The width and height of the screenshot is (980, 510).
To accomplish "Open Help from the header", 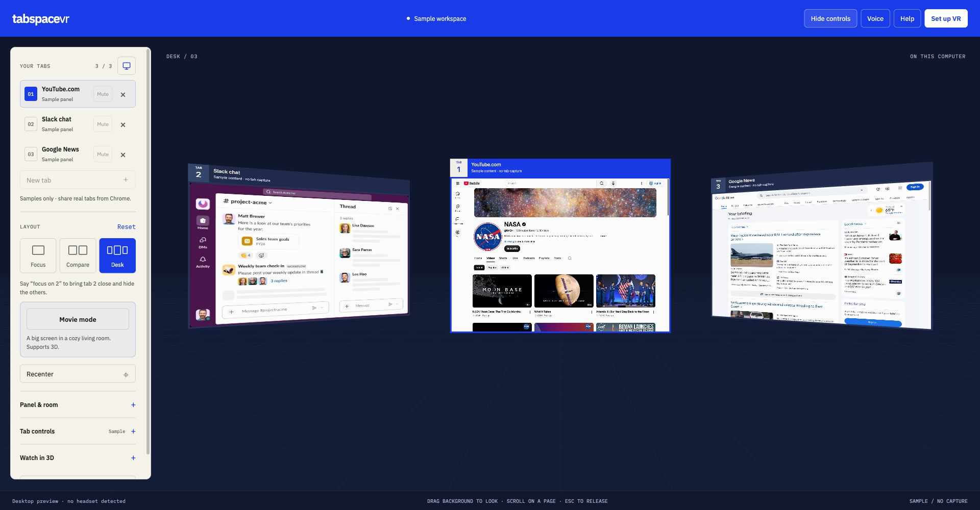I will 907,18.
